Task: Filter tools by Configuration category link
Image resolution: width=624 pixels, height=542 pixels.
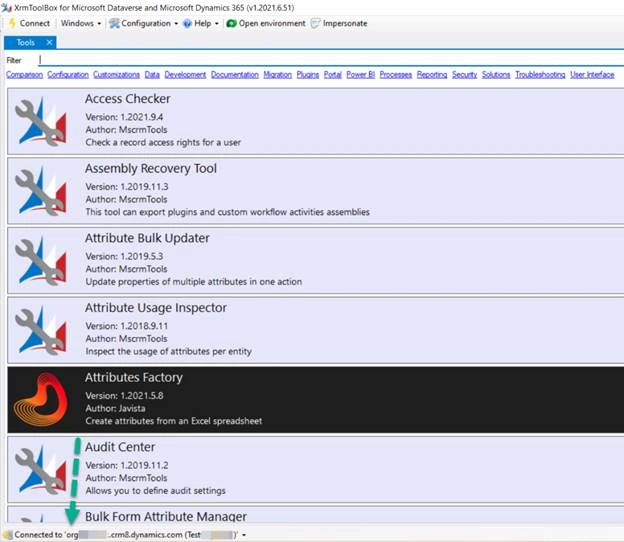Action: [x=68, y=75]
